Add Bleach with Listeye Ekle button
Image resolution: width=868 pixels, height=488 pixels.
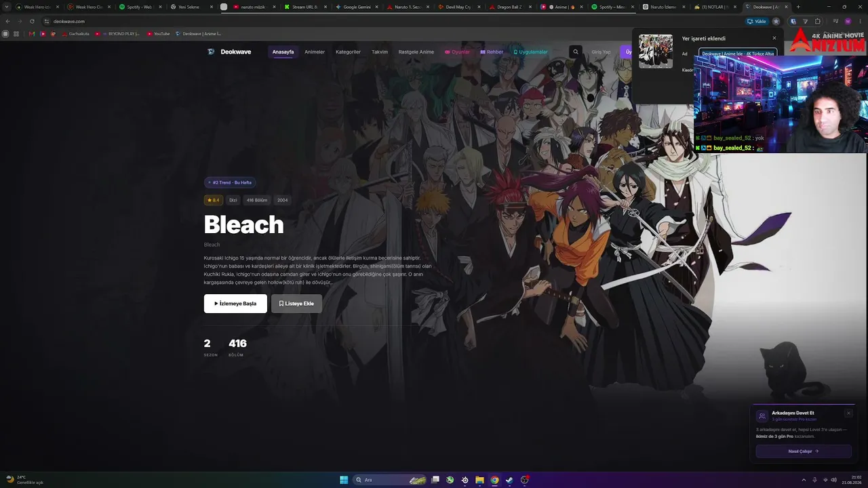tap(296, 304)
